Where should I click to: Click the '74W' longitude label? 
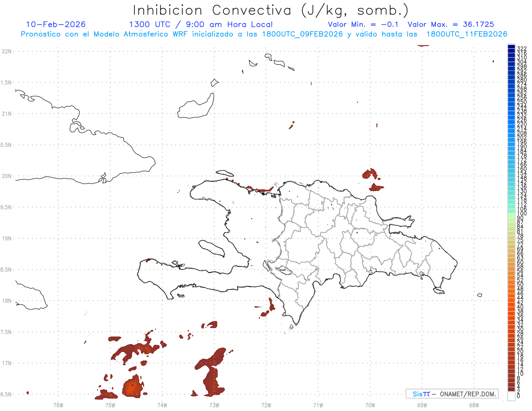162,404
